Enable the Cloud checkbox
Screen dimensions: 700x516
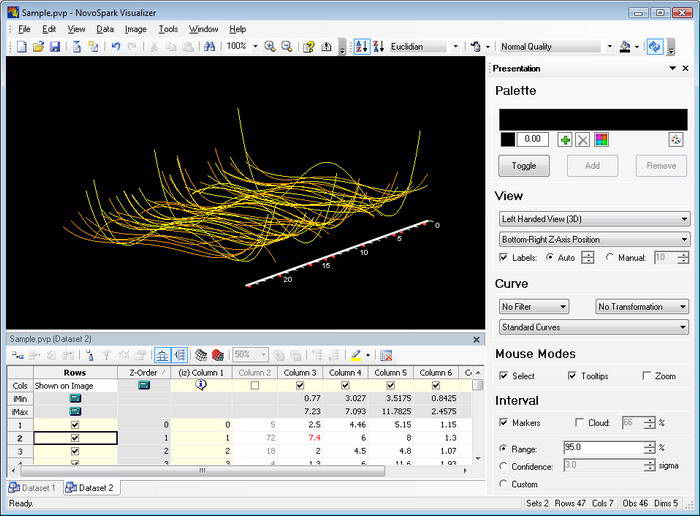pos(579,422)
